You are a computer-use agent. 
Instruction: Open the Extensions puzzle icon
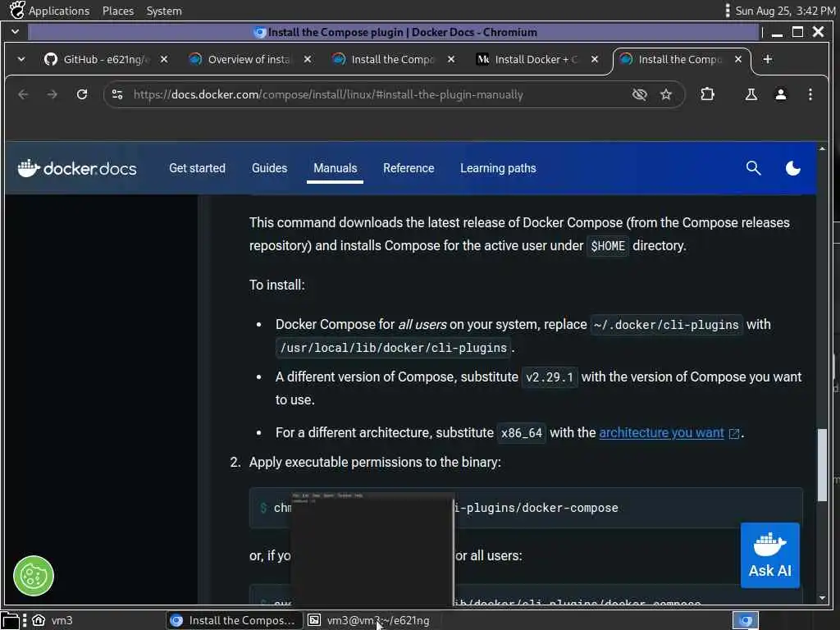708,95
